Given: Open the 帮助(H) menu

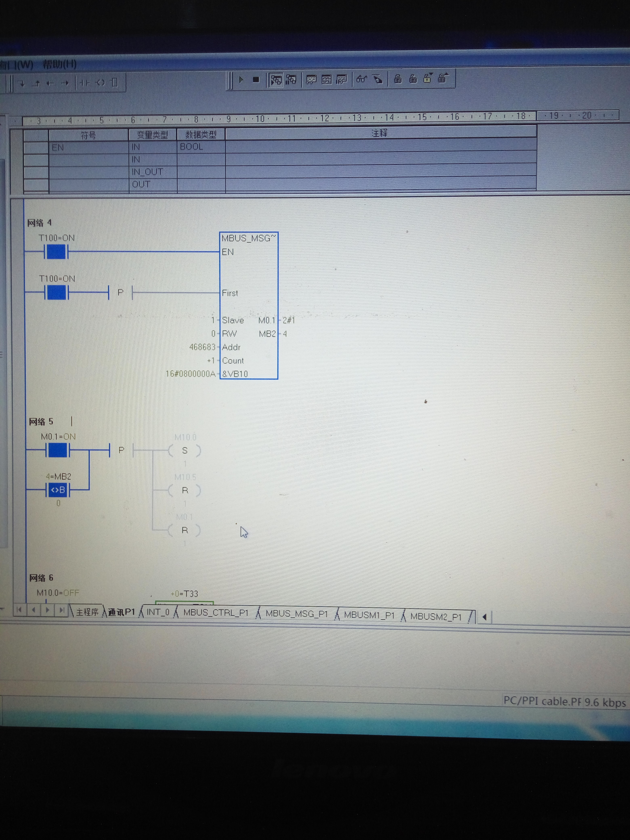Looking at the screenshot, I should [x=60, y=64].
